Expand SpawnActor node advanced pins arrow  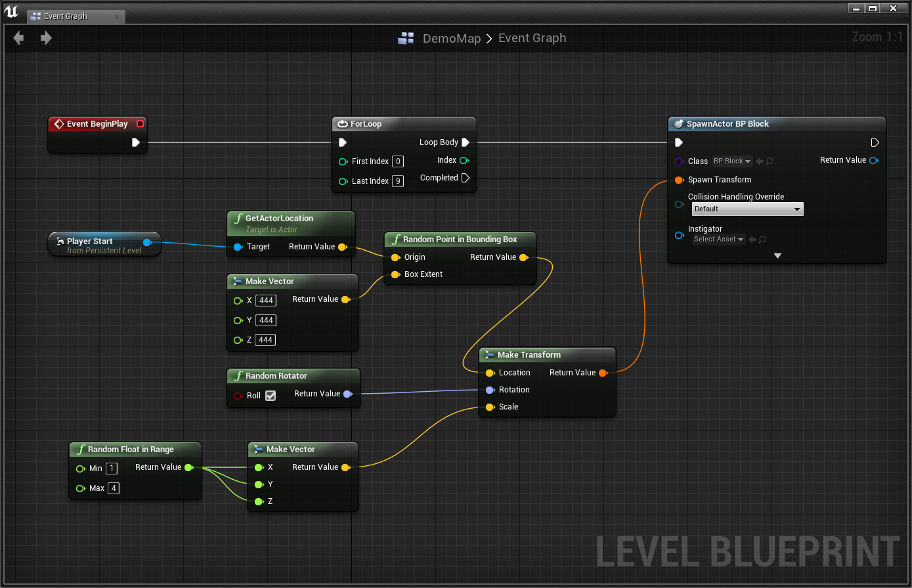pos(777,256)
